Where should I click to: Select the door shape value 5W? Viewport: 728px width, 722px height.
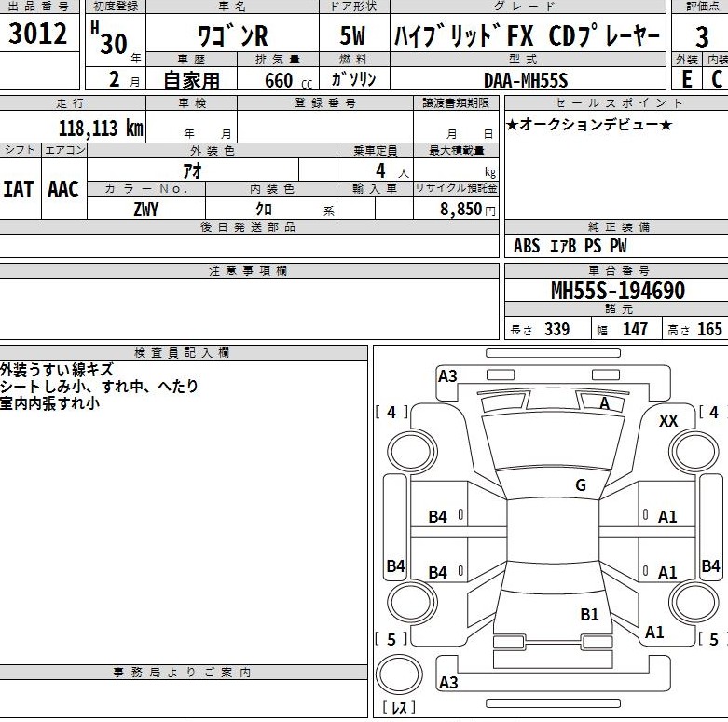click(352, 35)
